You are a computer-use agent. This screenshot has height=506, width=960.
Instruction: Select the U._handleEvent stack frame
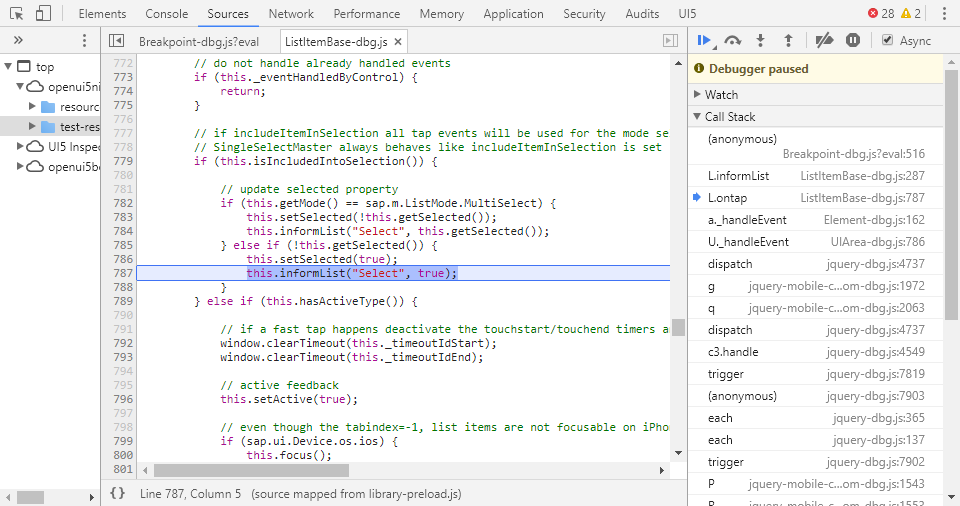(x=816, y=242)
